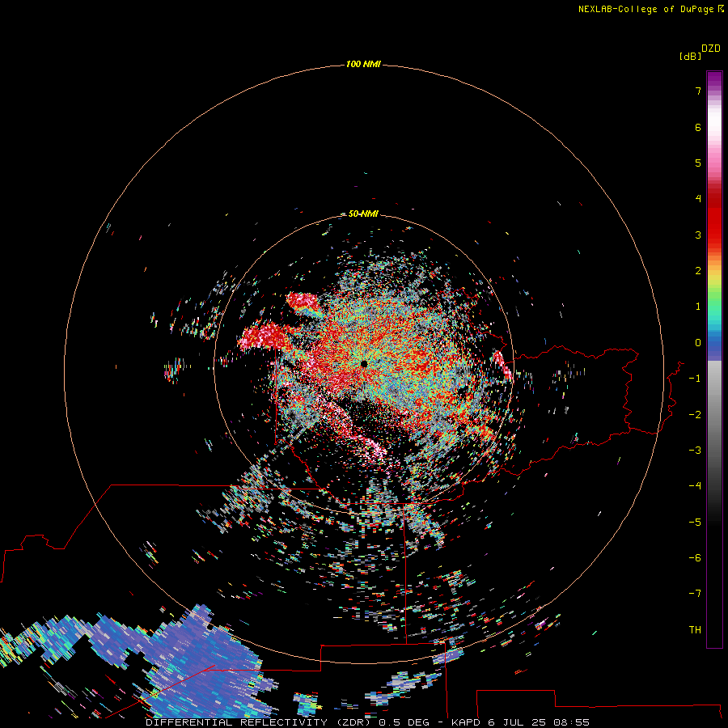728x728 pixels.
Task: Click the 0 value on the dB scale
Action: pyautogui.click(x=698, y=343)
